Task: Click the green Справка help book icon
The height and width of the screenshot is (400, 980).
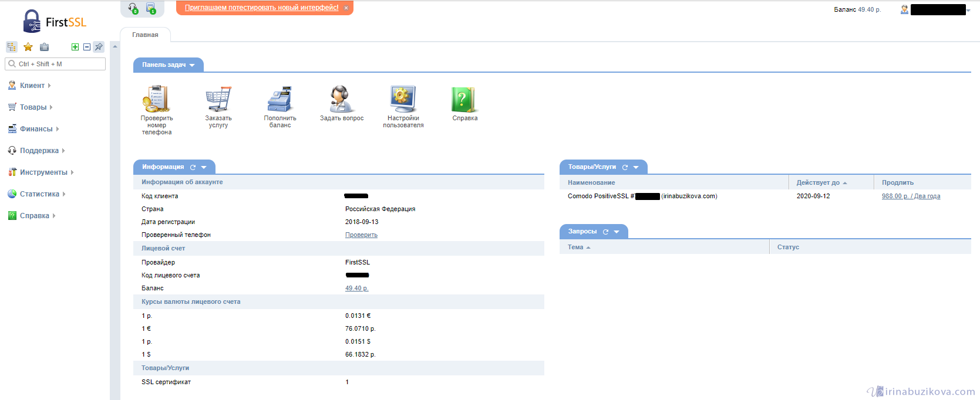Action: [x=464, y=99]
